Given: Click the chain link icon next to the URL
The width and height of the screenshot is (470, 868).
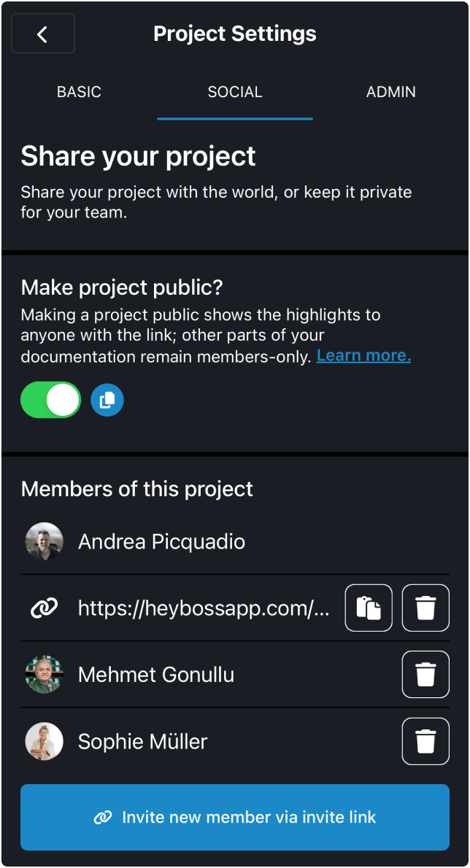Looking at the screenshot, I should (x=42, y=608).
